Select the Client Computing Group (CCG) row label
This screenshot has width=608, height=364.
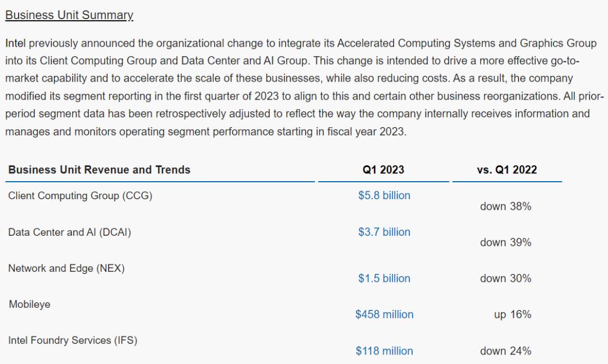point(81,196)
